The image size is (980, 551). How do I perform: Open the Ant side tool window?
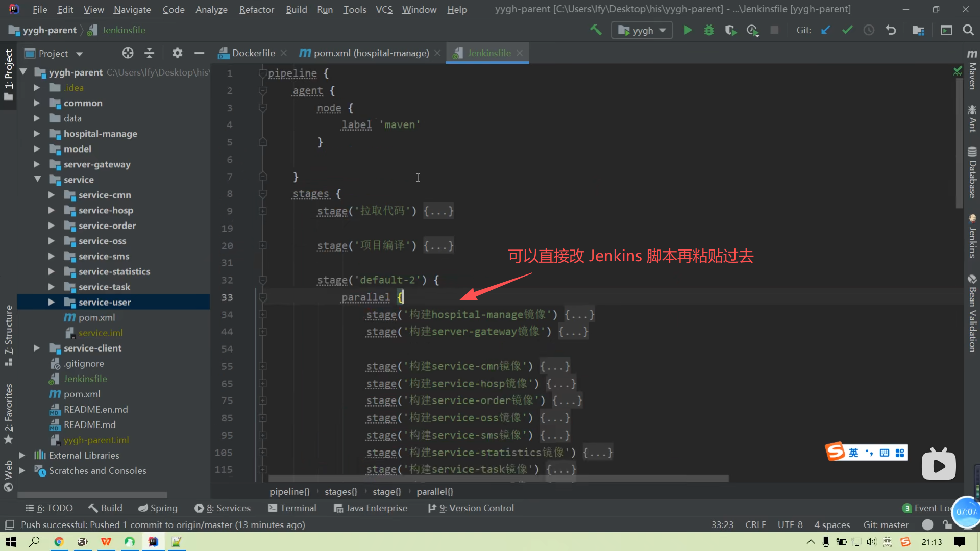pyautogui.click(x=972, y=119)
